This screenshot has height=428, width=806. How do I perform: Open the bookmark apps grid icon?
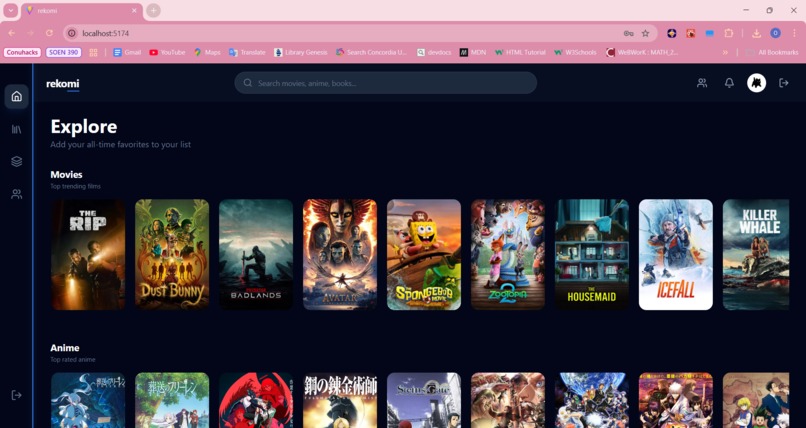93,52
